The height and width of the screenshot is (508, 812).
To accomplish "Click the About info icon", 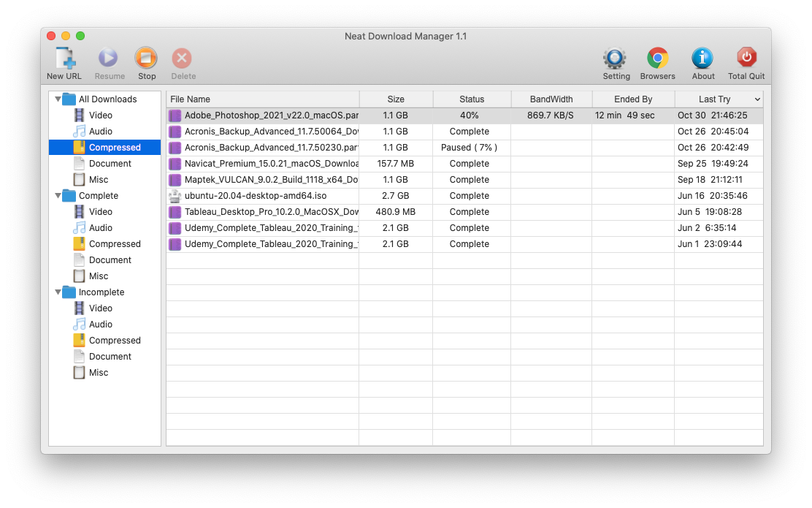I will (x=702, y=58).
